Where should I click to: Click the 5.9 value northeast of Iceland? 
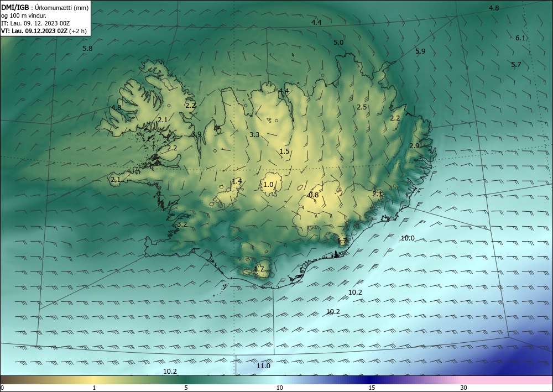click(x=420, y=51)
